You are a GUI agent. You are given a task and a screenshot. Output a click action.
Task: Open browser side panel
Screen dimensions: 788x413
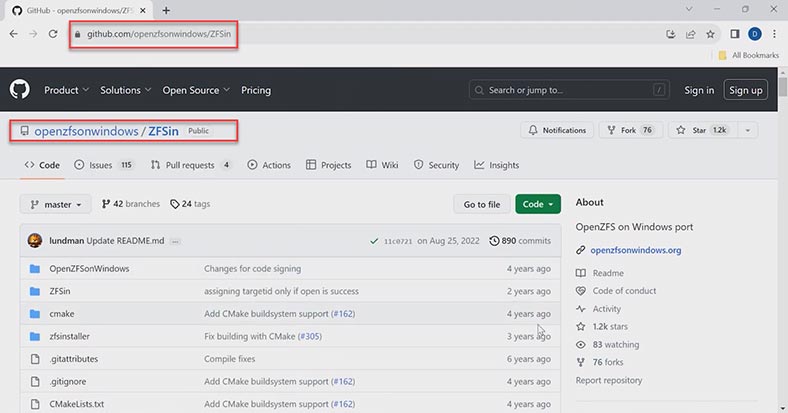[735, 34]
